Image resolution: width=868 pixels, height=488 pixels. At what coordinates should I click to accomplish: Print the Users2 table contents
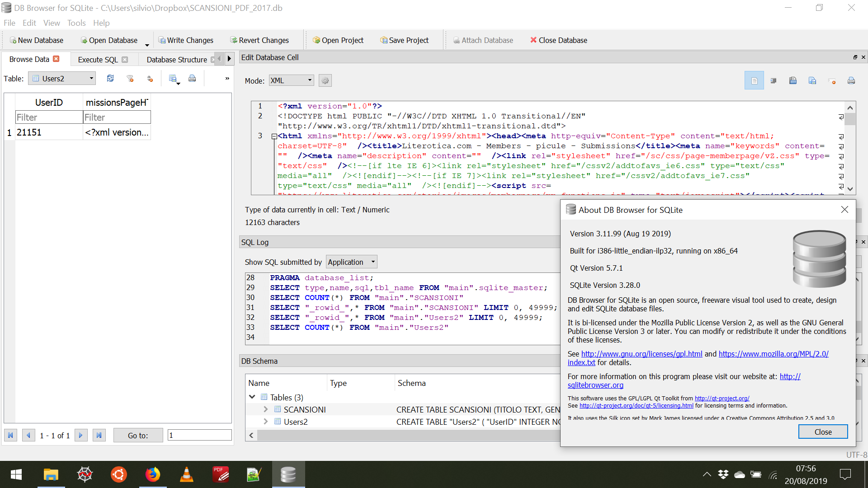point(192,78)
